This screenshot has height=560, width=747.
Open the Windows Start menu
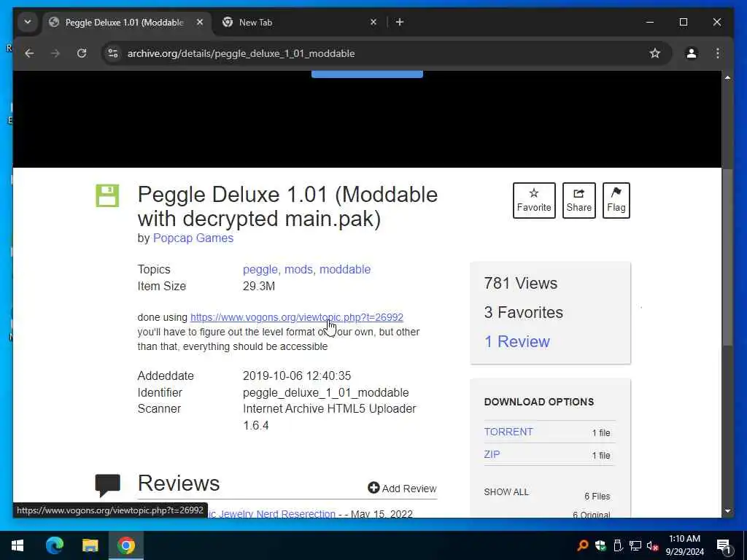point(18,545)
